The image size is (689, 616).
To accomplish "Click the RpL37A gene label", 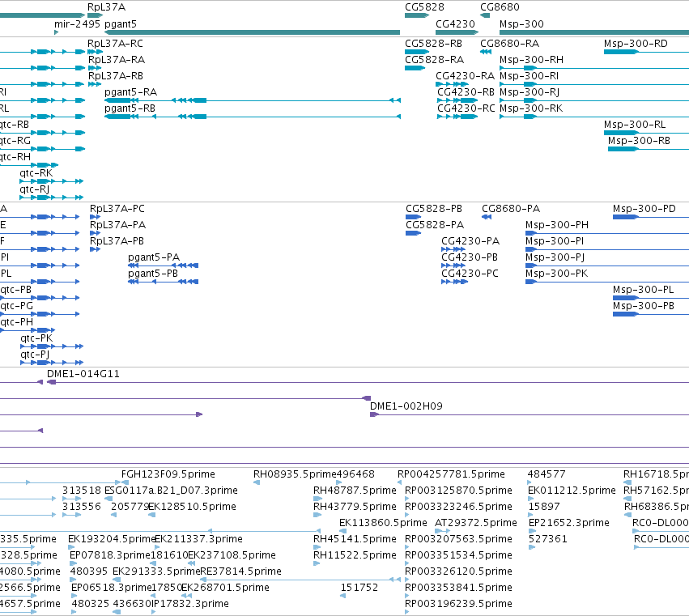I will pyautogui.click(x=106, y=7).
